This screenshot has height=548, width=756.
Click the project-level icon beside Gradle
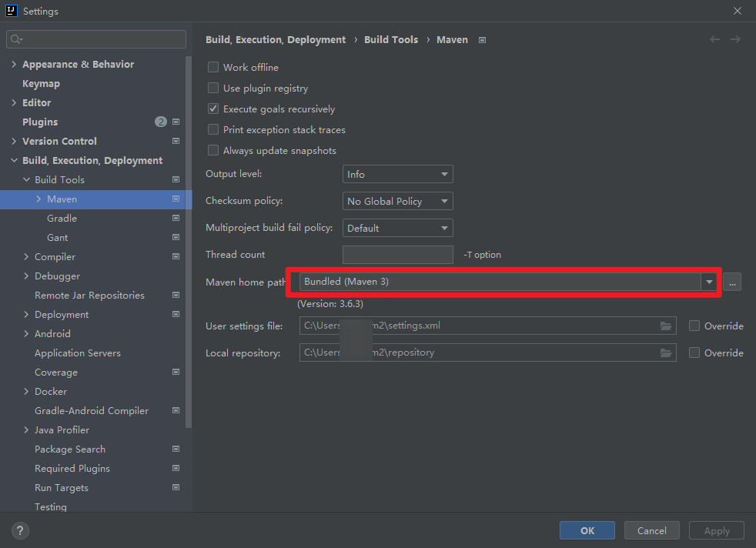click(x=176, y=219)
